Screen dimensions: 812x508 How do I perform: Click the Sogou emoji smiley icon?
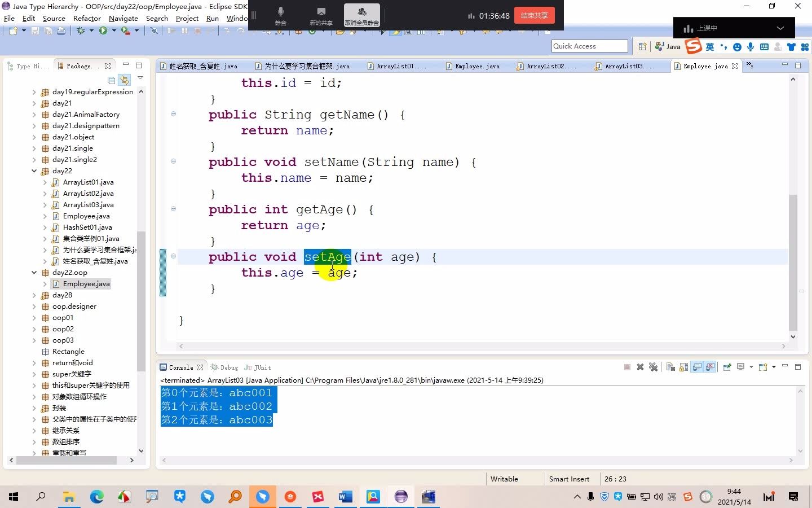pos(737,47)
